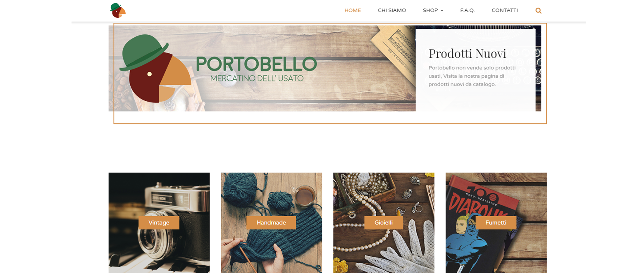The width and height of the screenshot is (644, 276).
Task: Open the search magnifier icon
Action: [538, 11]
